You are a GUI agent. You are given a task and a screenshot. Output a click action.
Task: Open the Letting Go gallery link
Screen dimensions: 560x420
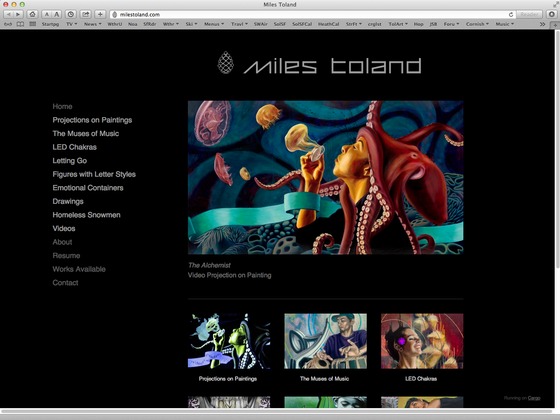70,161
